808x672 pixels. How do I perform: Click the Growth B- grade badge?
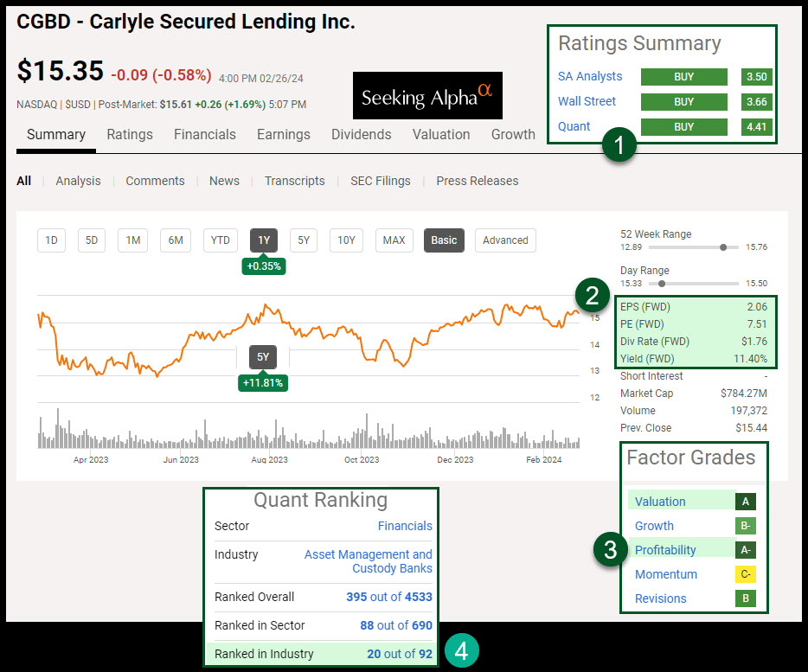(x=746, y=526)
